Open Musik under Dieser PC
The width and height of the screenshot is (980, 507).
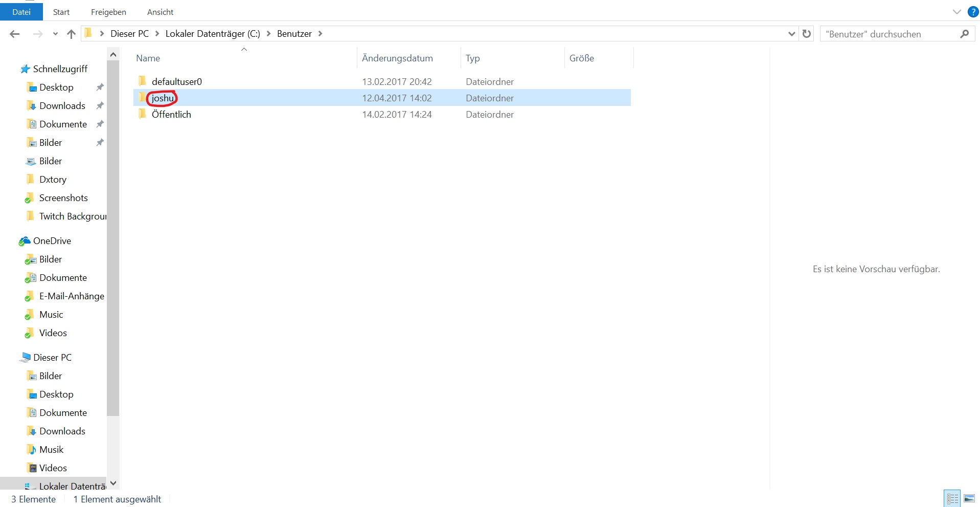(x=51, y=449)
